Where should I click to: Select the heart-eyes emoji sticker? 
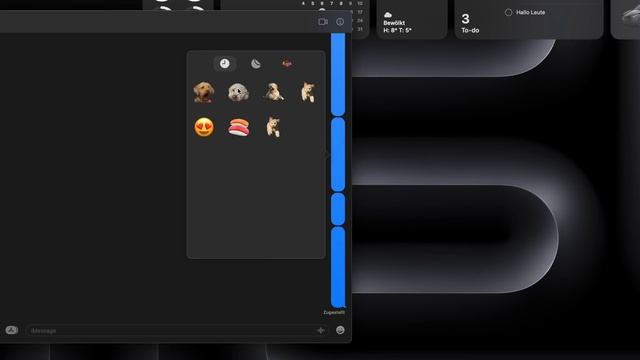204,127
